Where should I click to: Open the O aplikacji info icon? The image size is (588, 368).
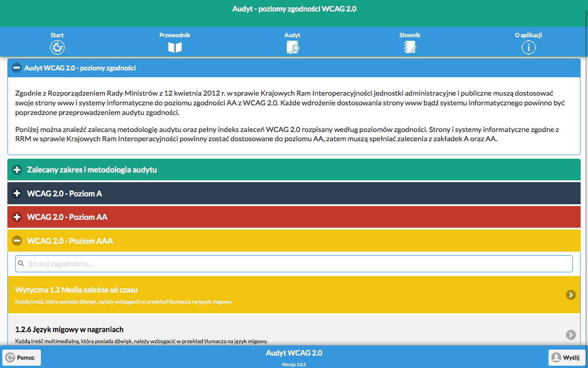tap(529, 47)
